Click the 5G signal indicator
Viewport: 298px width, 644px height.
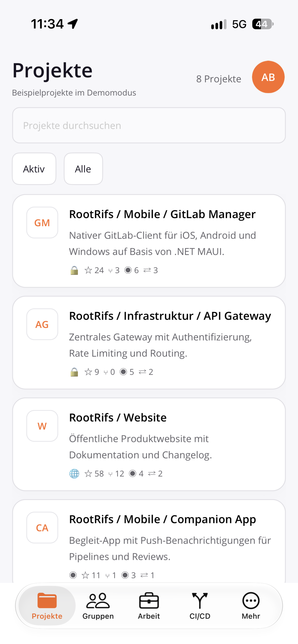(x=239, y=24)
